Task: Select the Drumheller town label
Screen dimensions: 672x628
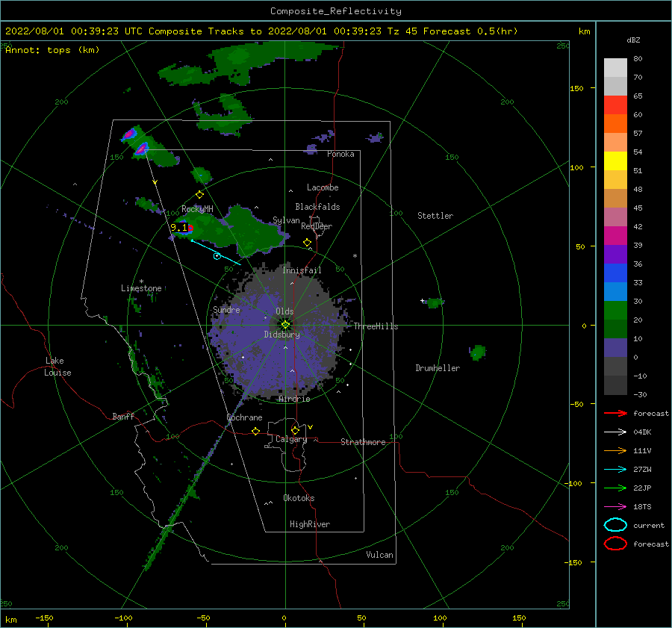Action: tap(438, 368)
